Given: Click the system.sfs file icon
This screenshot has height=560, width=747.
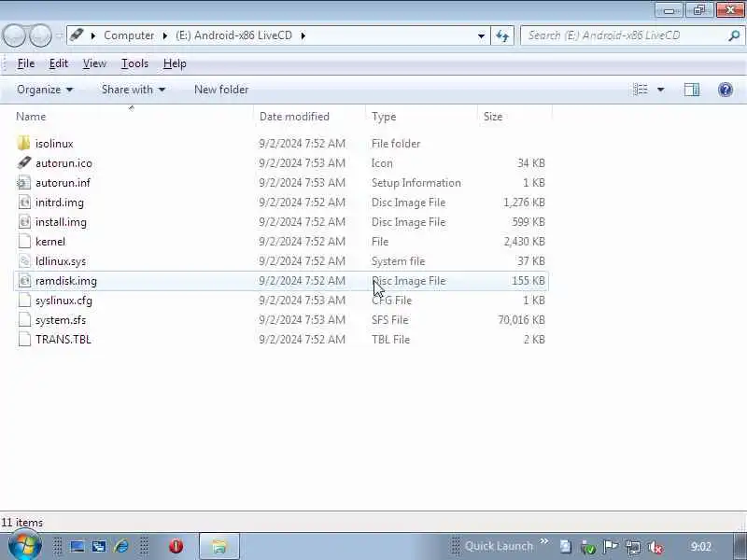Looking at the screenshot, I should coord(24,320).
